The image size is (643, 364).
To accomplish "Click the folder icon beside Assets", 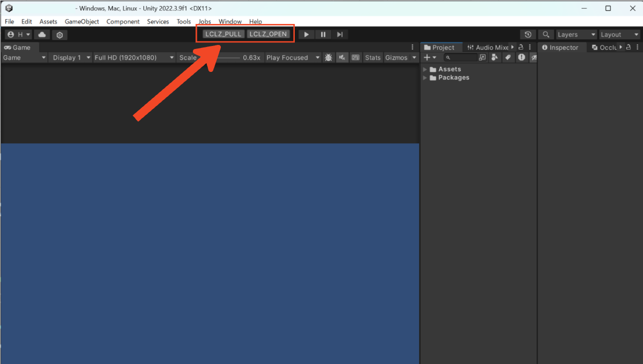I will [433, 69].
